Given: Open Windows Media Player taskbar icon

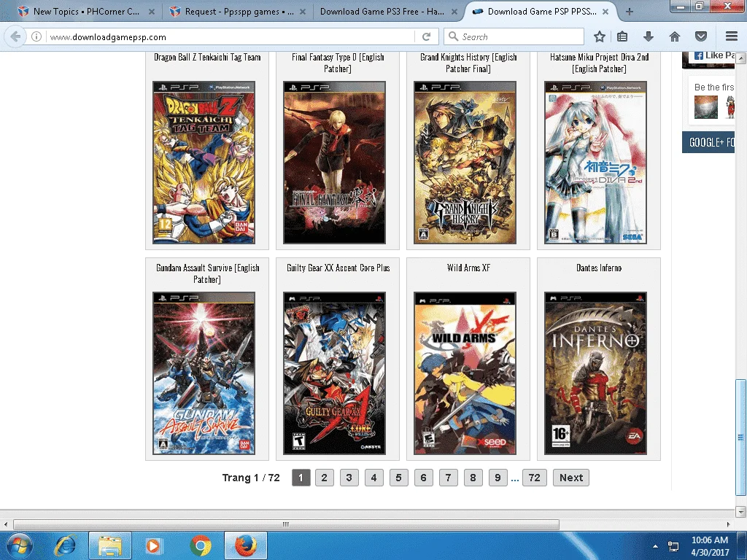Looking at the screenshot, I should tap(153, 545).
